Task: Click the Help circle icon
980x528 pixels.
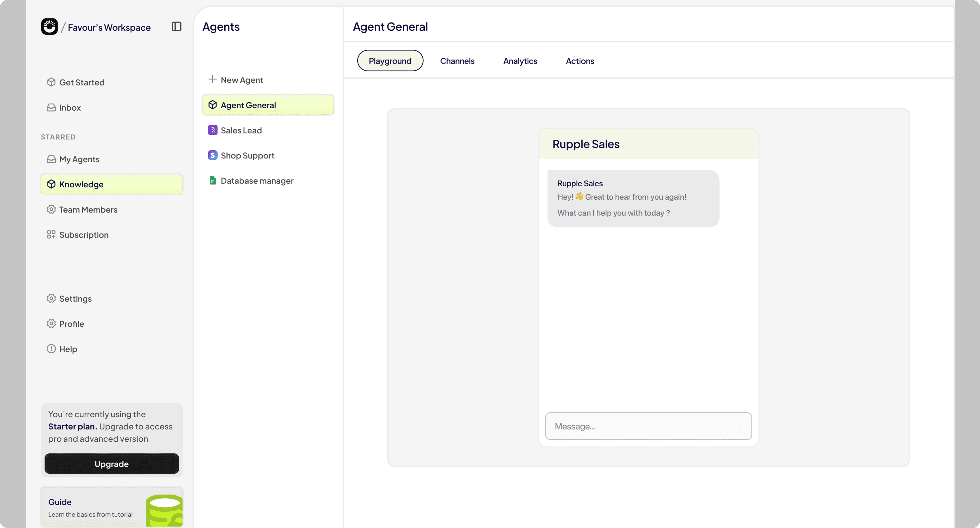Action: (51, 349)
